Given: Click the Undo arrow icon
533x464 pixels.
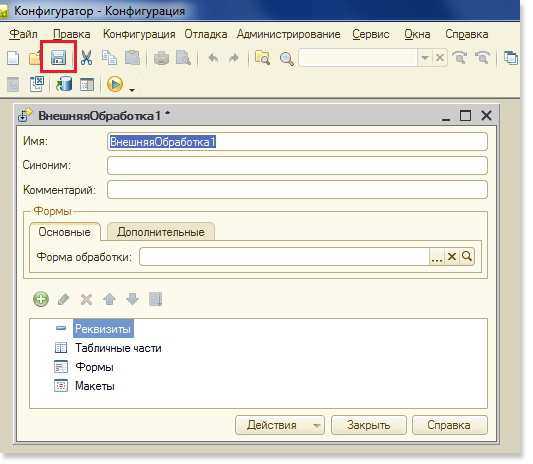Looking at the screenshot, I should [x=213, y=58].
